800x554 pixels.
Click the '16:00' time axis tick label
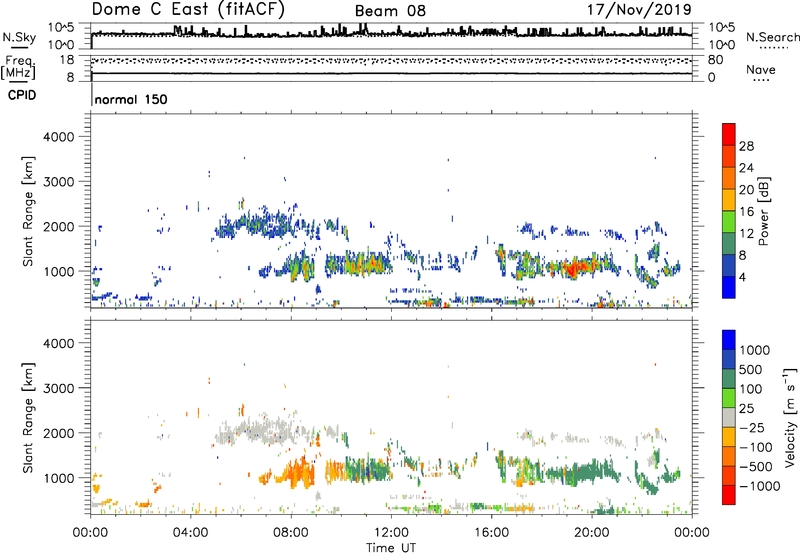click(491, 533)
